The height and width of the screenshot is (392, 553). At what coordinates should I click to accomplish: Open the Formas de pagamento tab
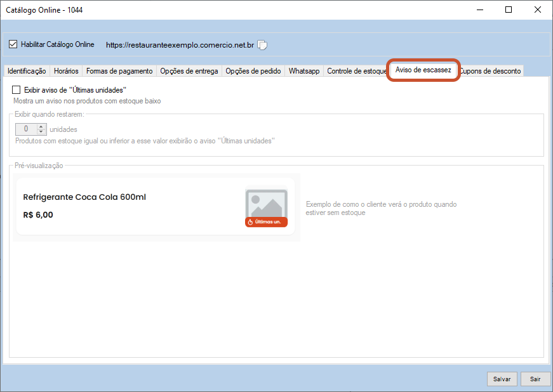119,71
